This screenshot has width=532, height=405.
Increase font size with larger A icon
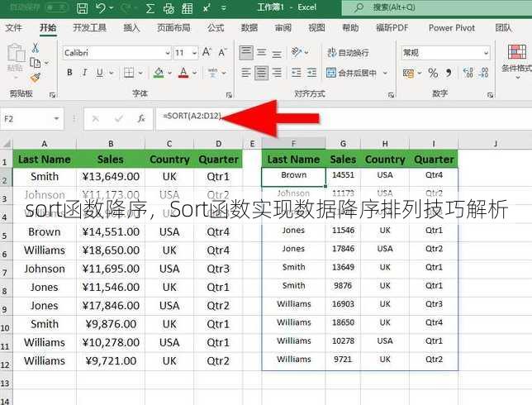click(x=207, y=52)
